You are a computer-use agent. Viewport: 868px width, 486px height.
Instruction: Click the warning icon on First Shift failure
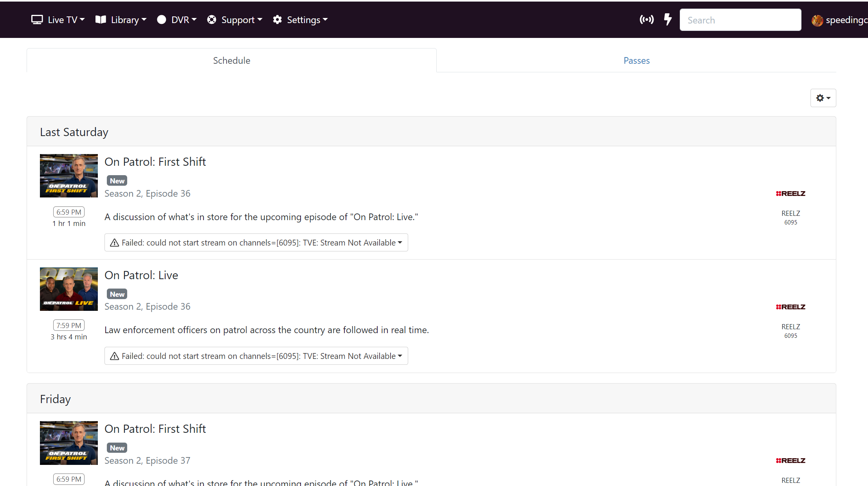(114, 243)
